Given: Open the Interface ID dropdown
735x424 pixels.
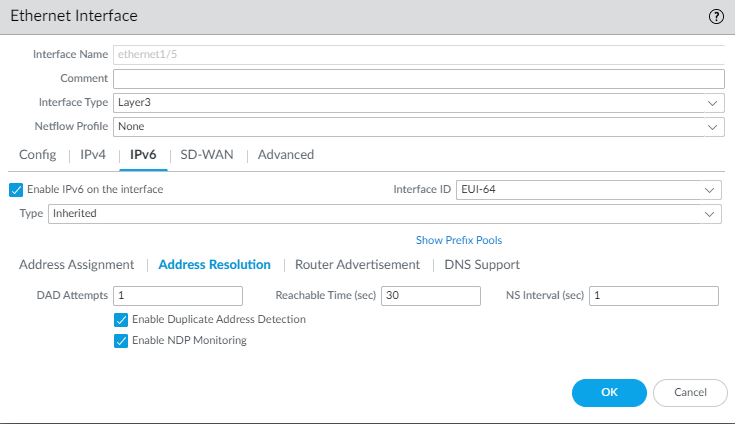Looking at the screenshot, I should [x=588, y=189].
